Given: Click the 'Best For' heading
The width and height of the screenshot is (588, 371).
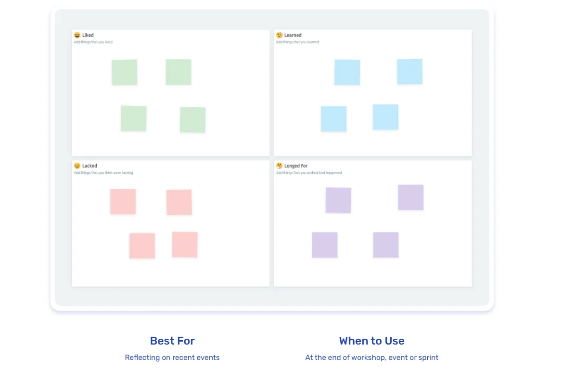Looking at the screenshot, I should pos(172,341).
